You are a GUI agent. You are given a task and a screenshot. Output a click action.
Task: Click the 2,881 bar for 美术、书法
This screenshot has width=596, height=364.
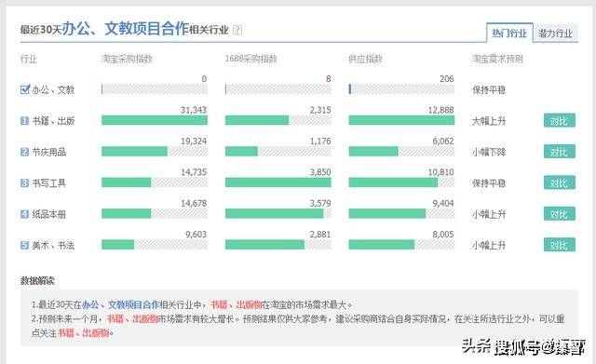coord(278,245)
